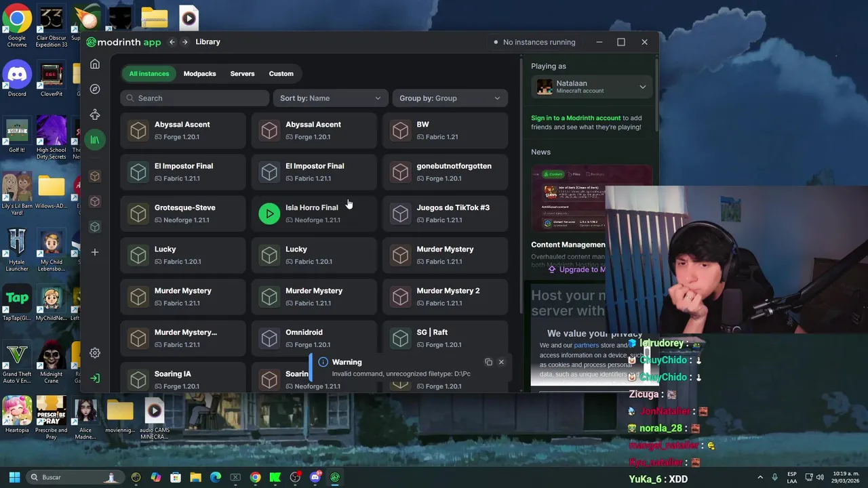Viewport: 868px width, 488px height.
Task: Open Modrinth settings gear icon
Action: click(x=95, y=352)
